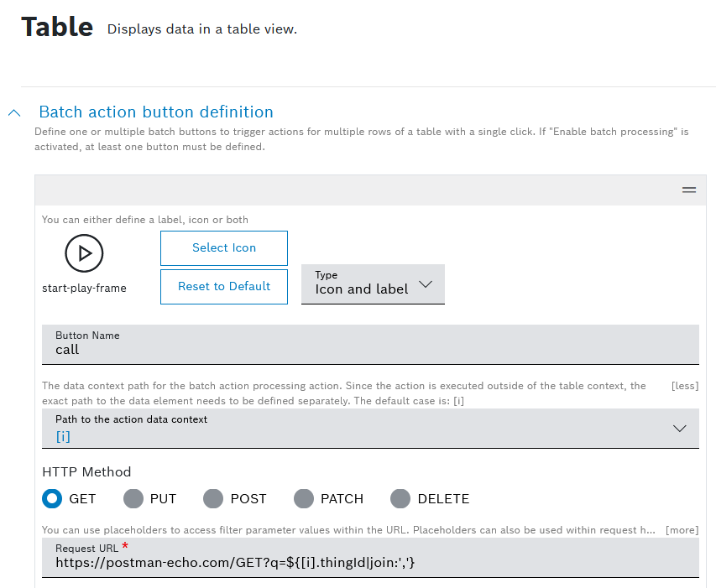The width and height of the screenshot is (716, 588).
Task: Click the [more] link for placeholders info
Action: point(682,530)
